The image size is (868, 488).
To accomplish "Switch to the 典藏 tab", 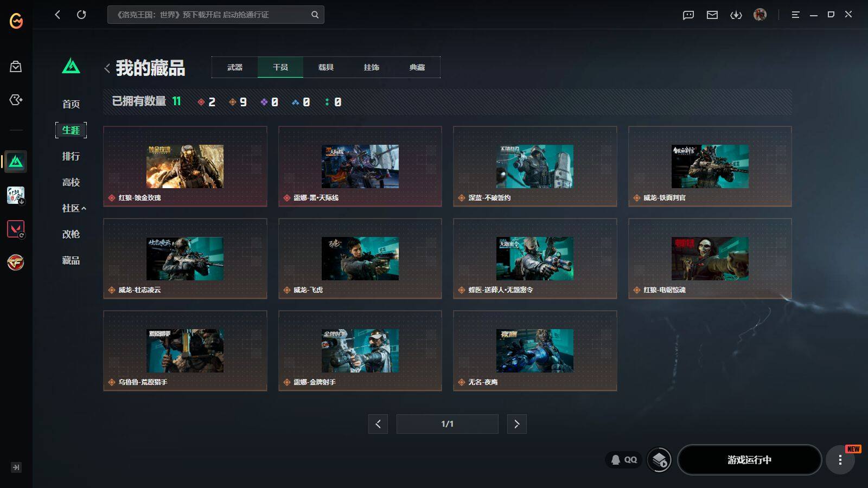I will point(417,67).
